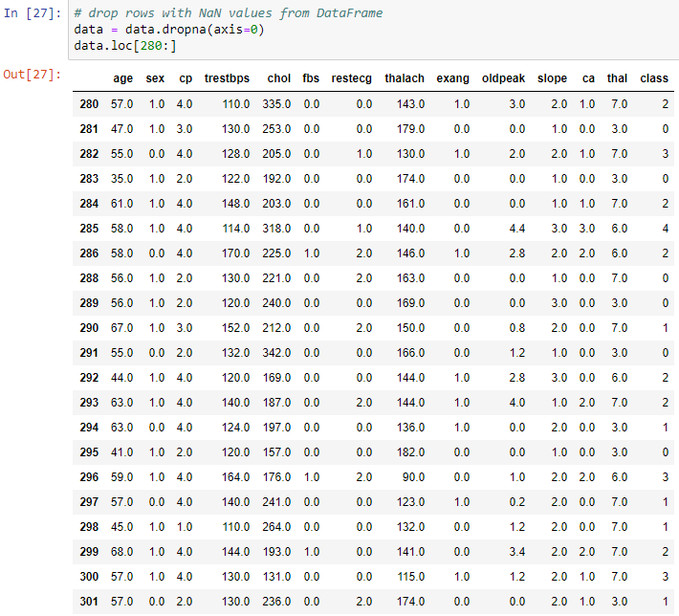Click chol value 221.0 in row 288
The width and height of the screenshot is (679, 616).
click(x=276, y=278)
